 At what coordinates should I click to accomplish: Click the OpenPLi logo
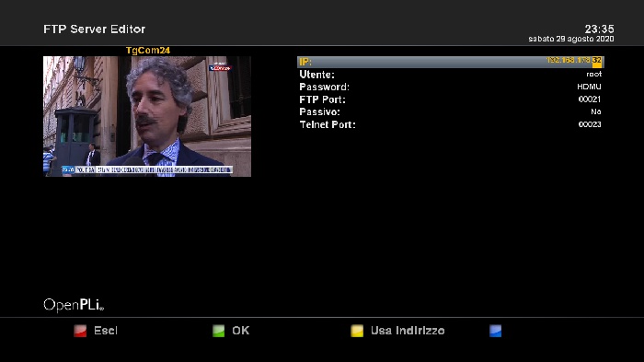(74, 305)
